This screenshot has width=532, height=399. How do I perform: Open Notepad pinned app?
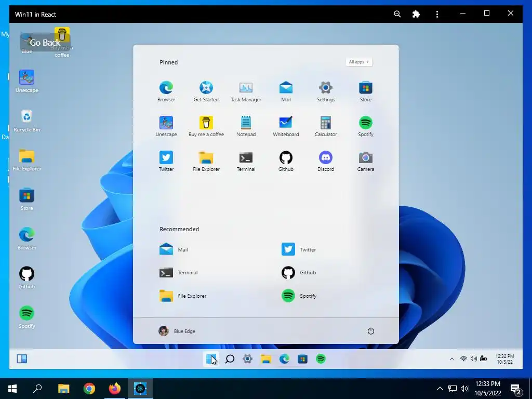click(x=246, y=126)
